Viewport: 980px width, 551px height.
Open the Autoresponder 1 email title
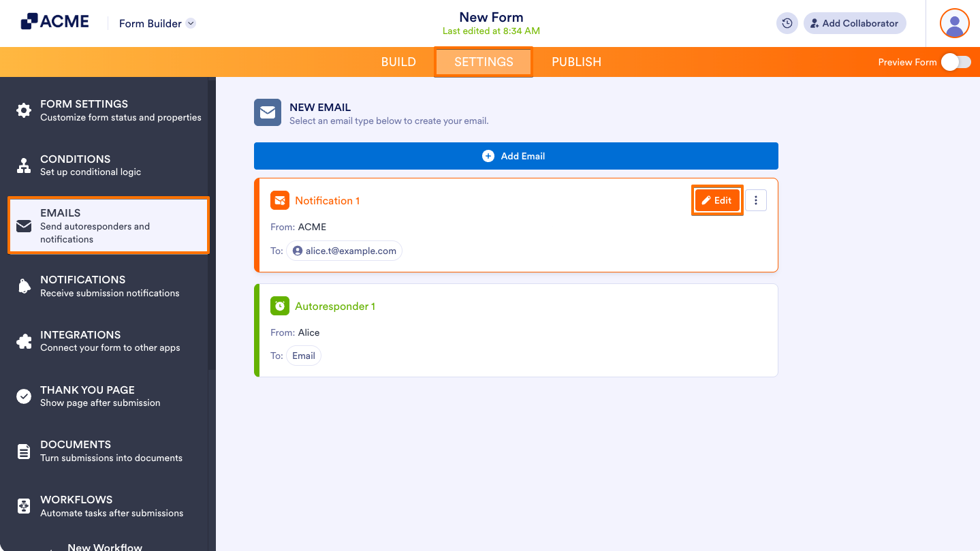tap(335, 306)
